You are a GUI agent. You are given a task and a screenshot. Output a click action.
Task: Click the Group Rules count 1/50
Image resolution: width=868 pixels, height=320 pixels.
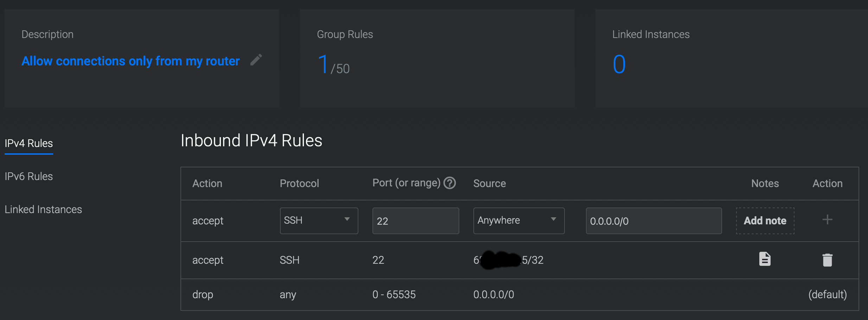click(x=333, y=65)
